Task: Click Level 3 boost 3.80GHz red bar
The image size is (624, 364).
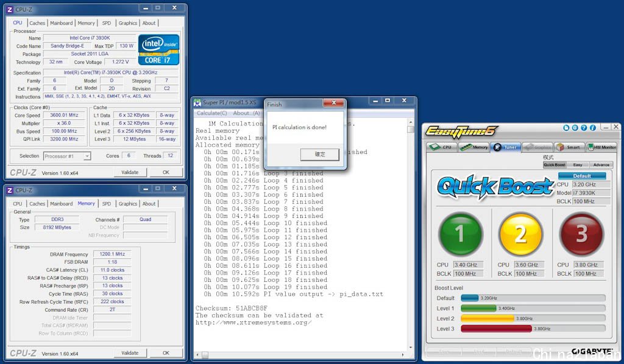Action: point(533,329)
